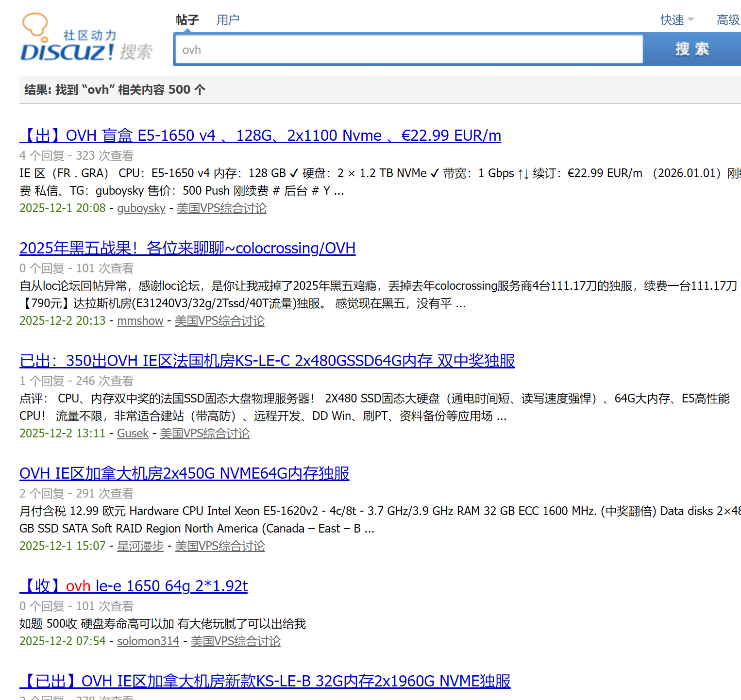The height and width of the screenshot is (700, 741).
Task: View Gusek's user profile
Action: click(x=133, y=433)
